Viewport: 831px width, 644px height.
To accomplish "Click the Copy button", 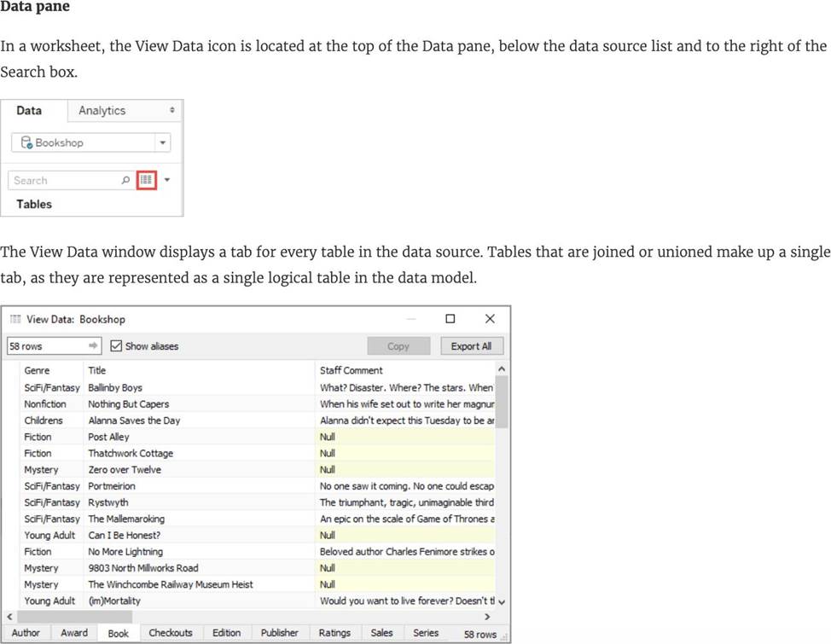I will 398,346.
